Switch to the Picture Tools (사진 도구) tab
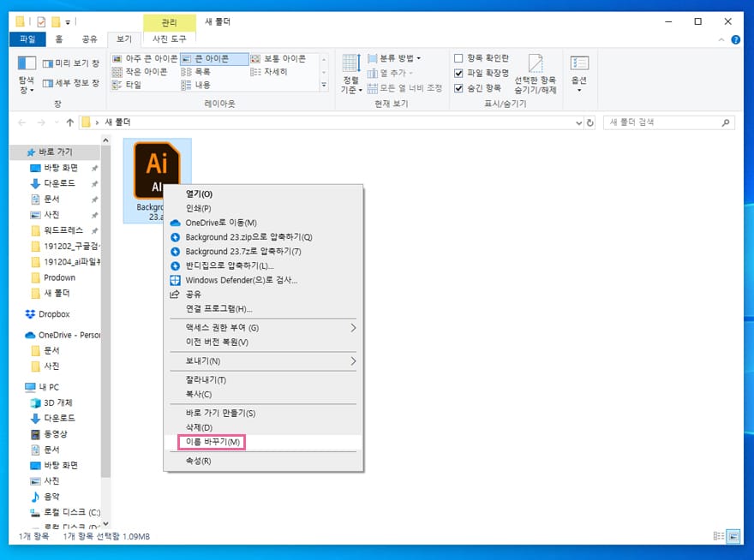The image size is (754, 560). pos(170,39)
